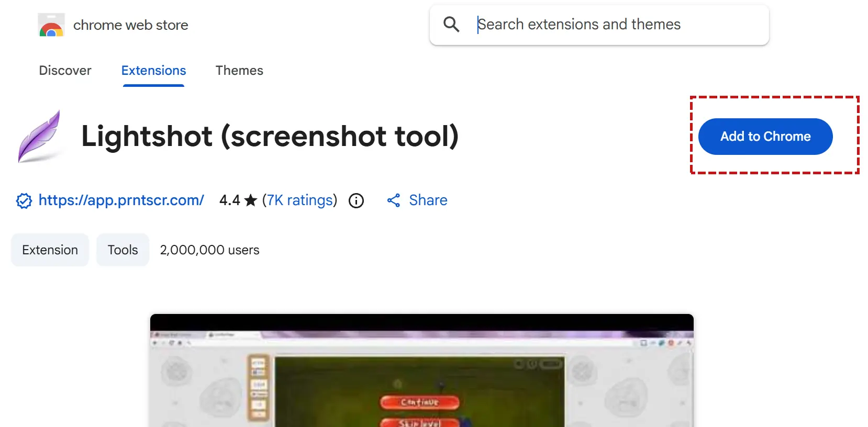The height and width of the screenshot is (427, 868).
Task: Focus the Search extensions and themes field
Action: tap(599, 25)
